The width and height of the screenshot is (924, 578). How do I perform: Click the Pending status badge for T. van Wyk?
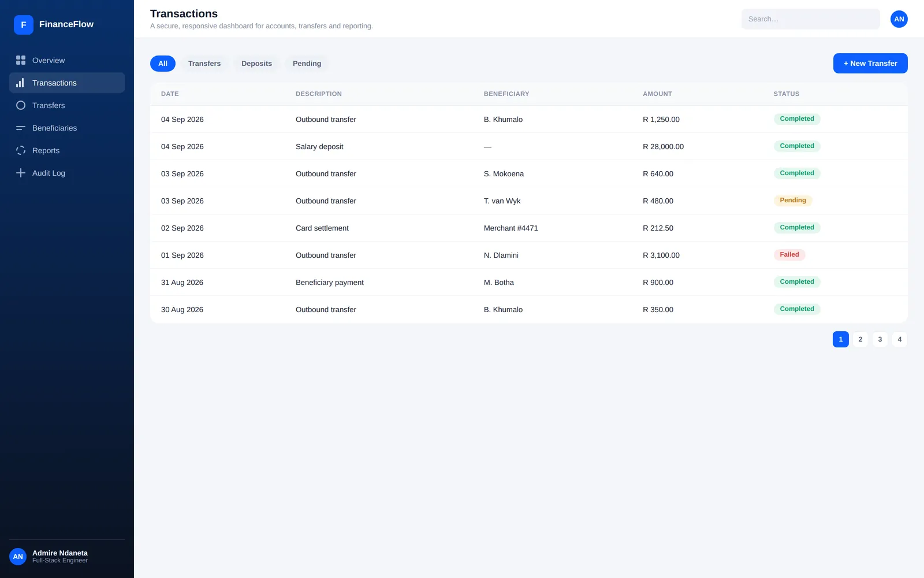pos(793,201)
